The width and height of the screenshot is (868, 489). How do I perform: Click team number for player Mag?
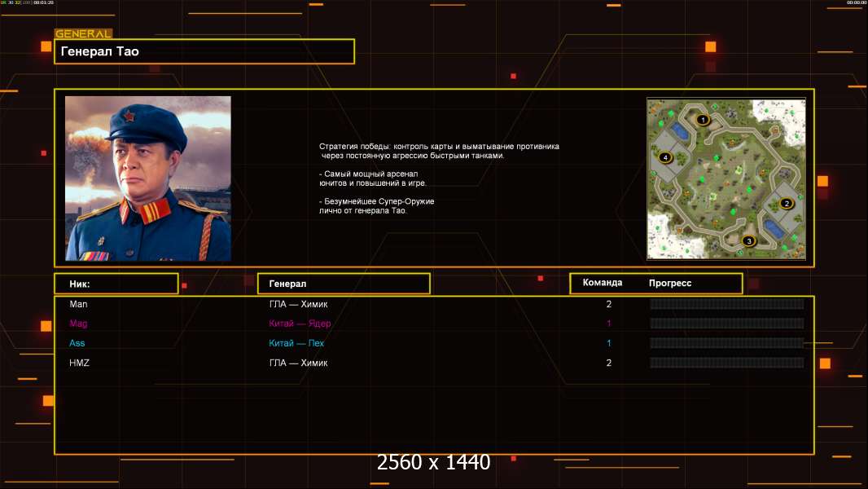pyautogui.click(x=609, y=324)
